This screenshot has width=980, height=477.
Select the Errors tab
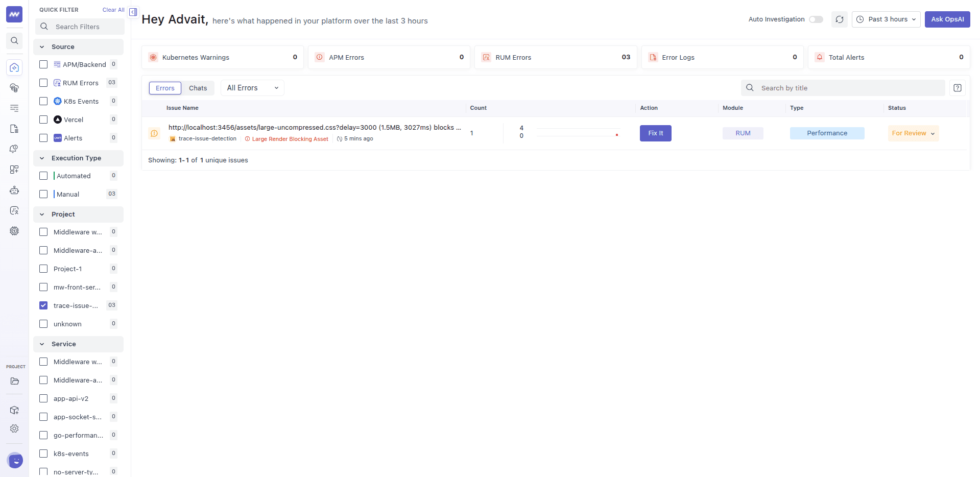pos(165,88)
